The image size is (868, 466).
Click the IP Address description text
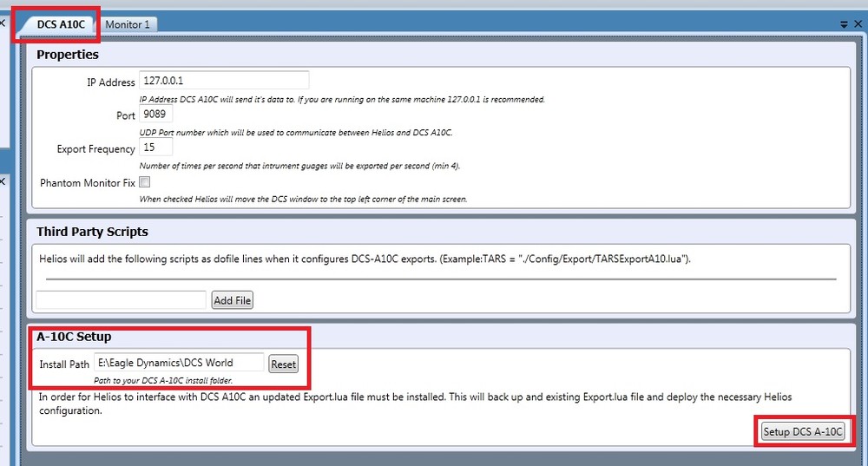[342, 99]
